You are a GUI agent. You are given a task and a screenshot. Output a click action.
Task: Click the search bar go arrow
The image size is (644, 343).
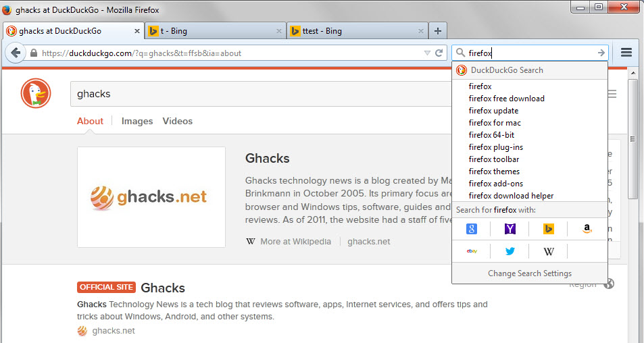point(601,53)
